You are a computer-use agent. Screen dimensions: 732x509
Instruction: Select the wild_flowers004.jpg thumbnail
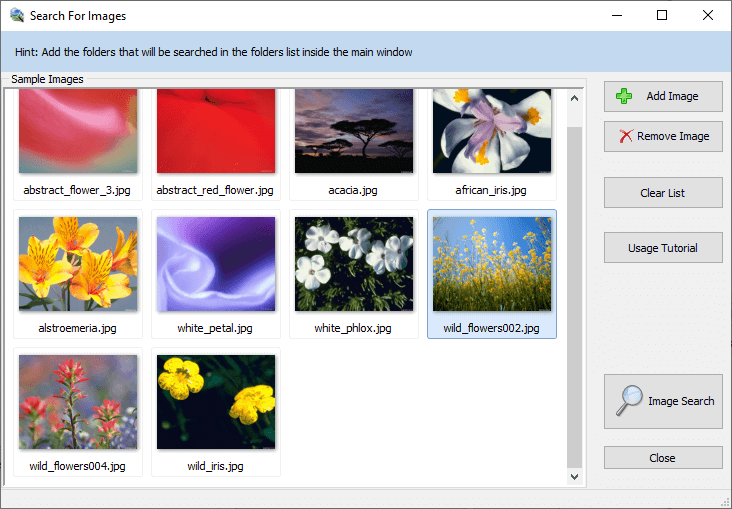(78, 402)
